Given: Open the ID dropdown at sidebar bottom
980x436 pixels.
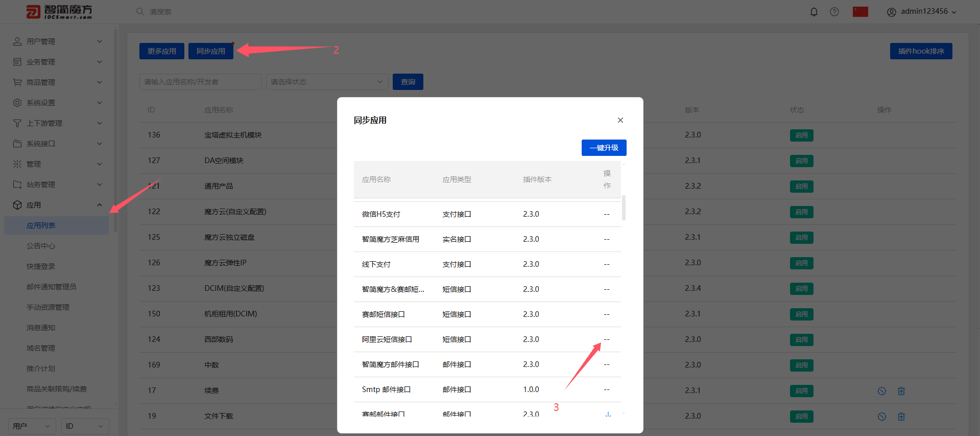Looking at the screenshot, I should click(85, 426).
